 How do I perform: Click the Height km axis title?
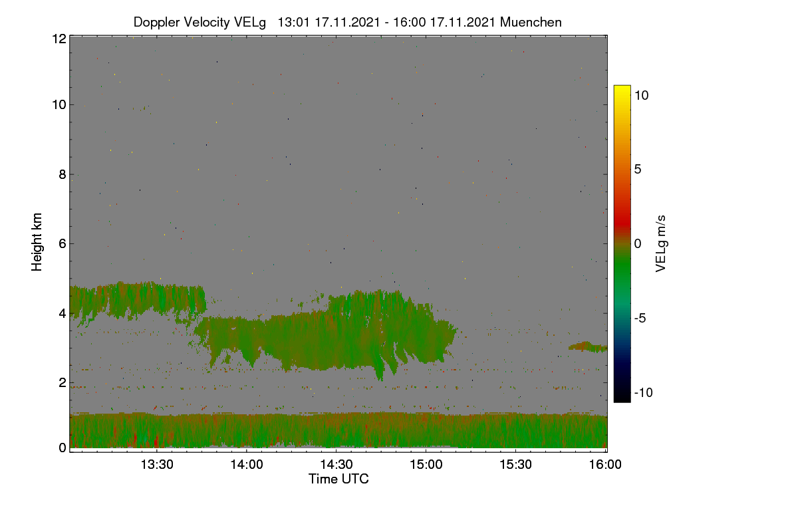(x=37, y=242)
